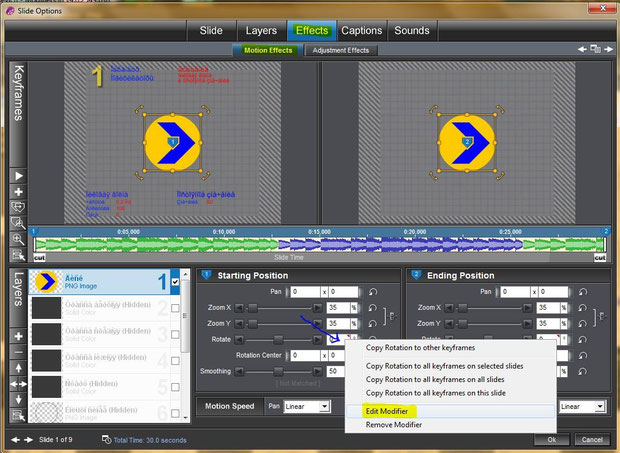Reset Ending Position Zoom X value
The image size is (620, 453).
582,308
